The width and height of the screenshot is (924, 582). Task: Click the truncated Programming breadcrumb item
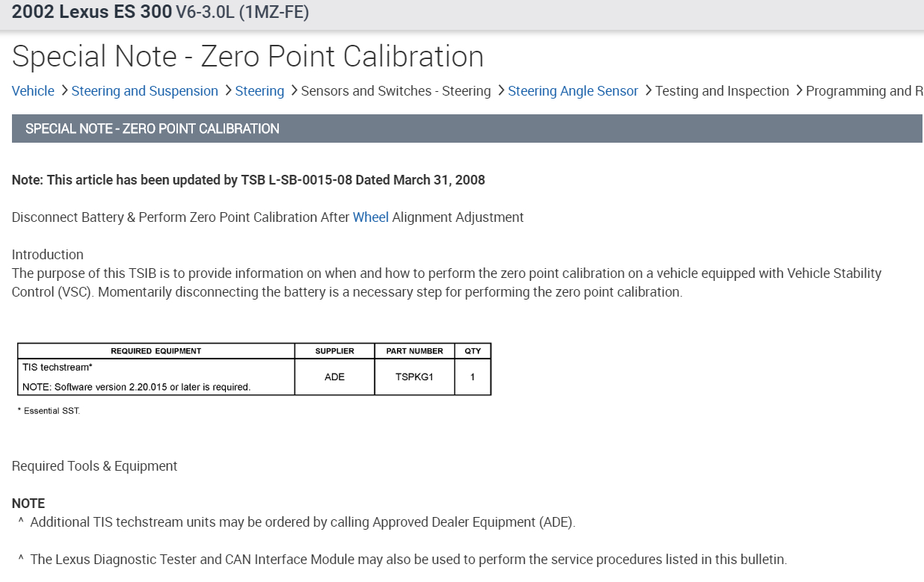[x=864, y=91]
